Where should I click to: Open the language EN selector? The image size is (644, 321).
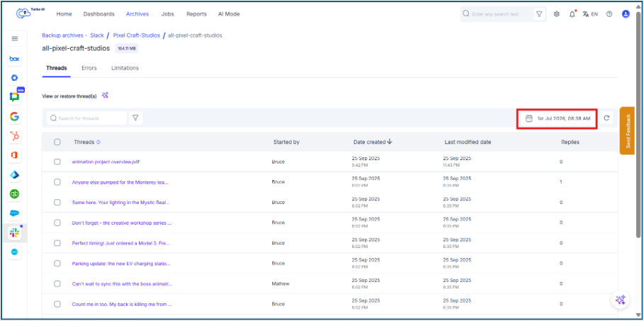(x=590, y=14)
